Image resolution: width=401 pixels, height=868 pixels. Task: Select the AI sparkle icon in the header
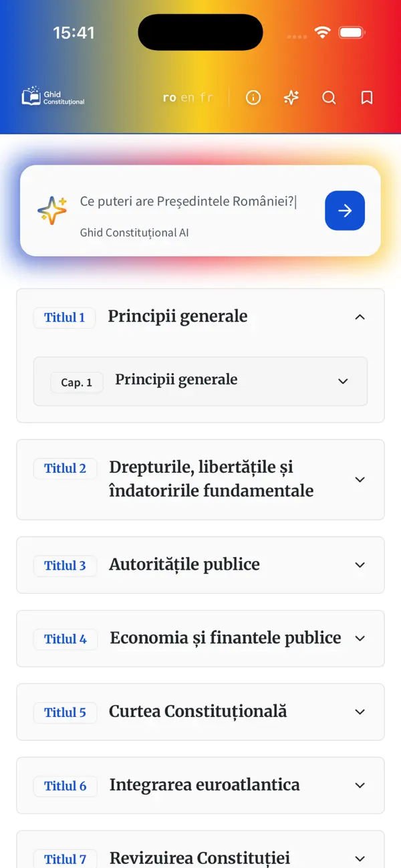click(291, 98)
